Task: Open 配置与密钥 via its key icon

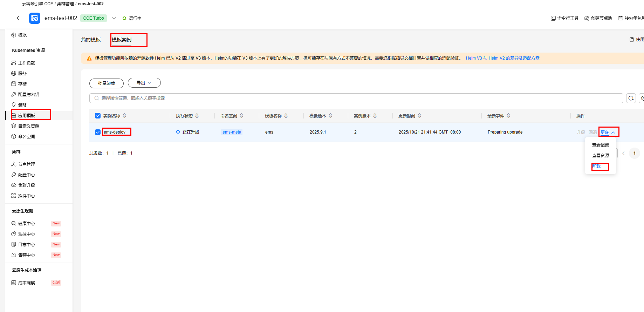Action: coord(14,94)
